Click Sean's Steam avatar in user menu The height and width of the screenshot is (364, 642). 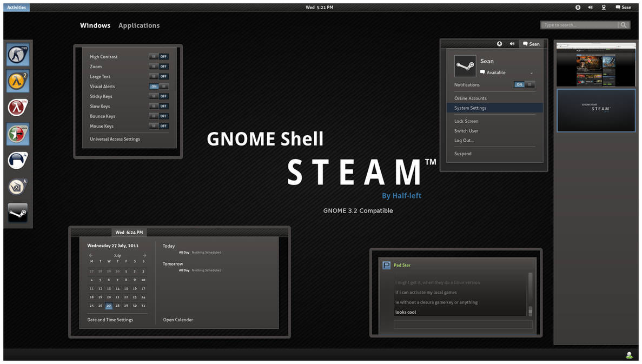tap(465, 66)
